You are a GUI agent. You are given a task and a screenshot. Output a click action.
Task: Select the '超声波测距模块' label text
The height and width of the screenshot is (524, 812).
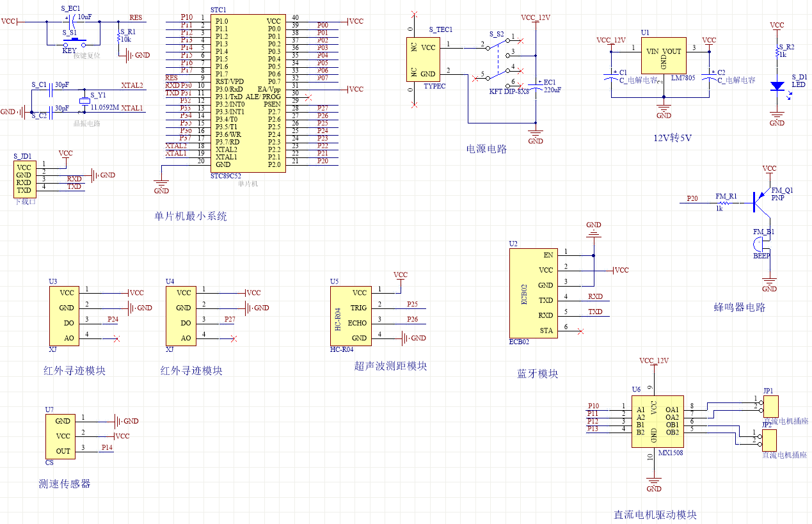click(390, 366)
